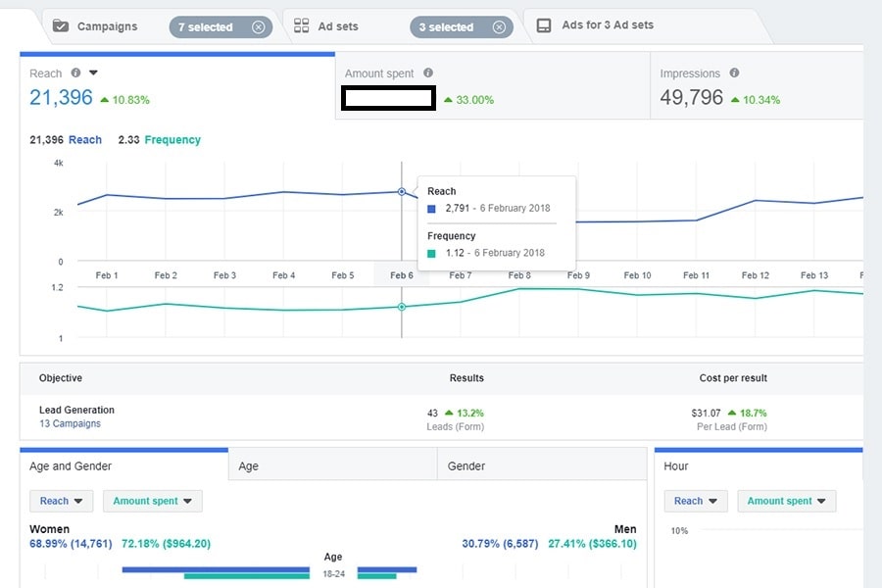Click the Ads tab panel icon

[x=544, y=25]
